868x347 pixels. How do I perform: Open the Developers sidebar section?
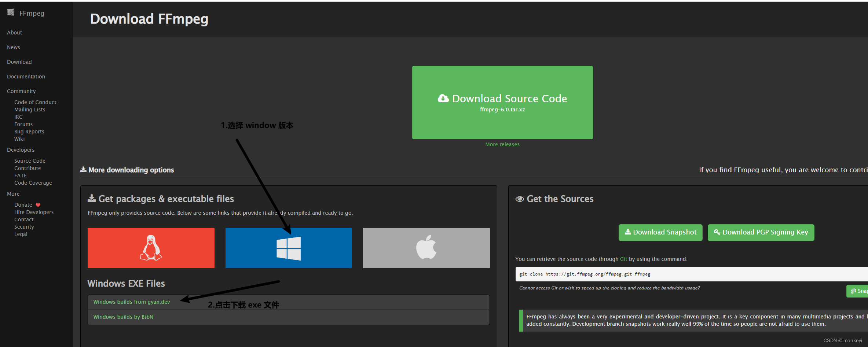click(21, 150)
